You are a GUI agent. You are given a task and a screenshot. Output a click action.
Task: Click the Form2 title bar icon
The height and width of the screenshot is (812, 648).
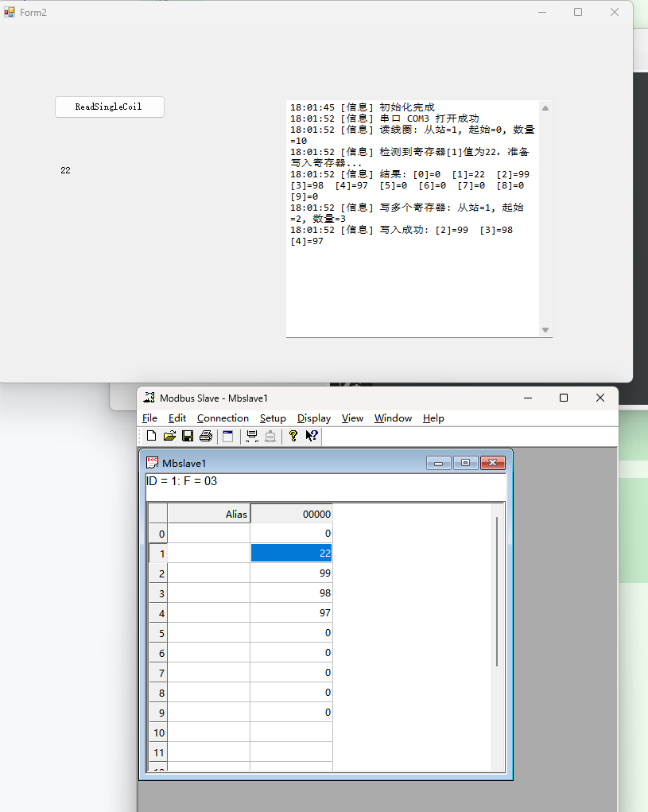click(x=10, y=12)
